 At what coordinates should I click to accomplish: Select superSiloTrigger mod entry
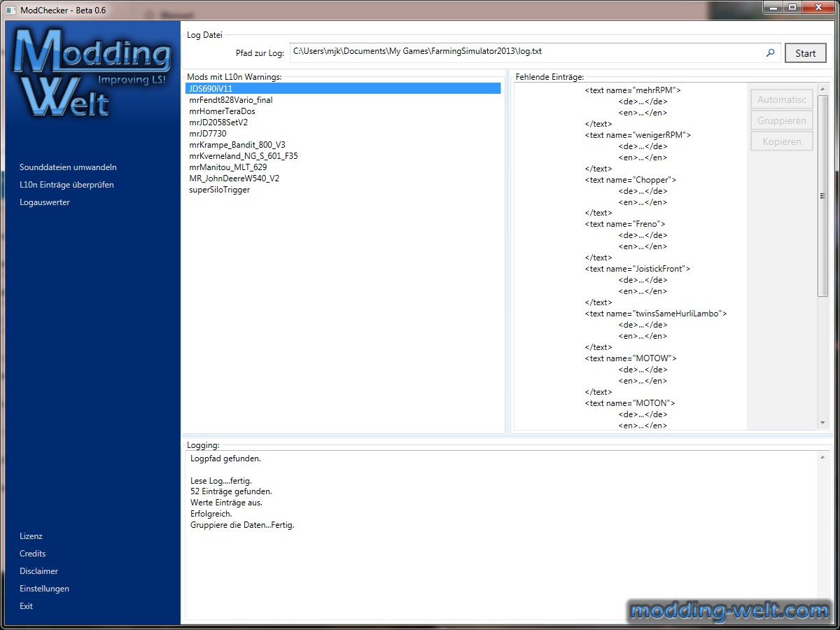click(x=219, y=190)
